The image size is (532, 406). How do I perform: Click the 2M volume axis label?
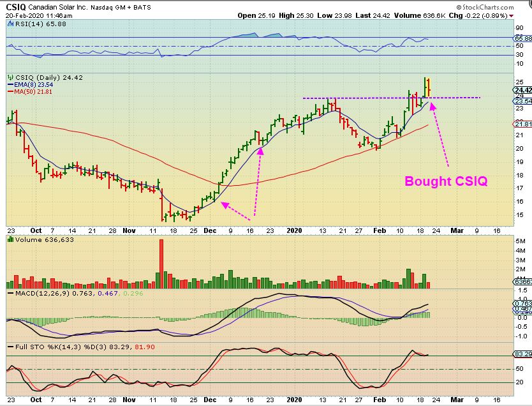pyautogui.click(x=520, y=269)
